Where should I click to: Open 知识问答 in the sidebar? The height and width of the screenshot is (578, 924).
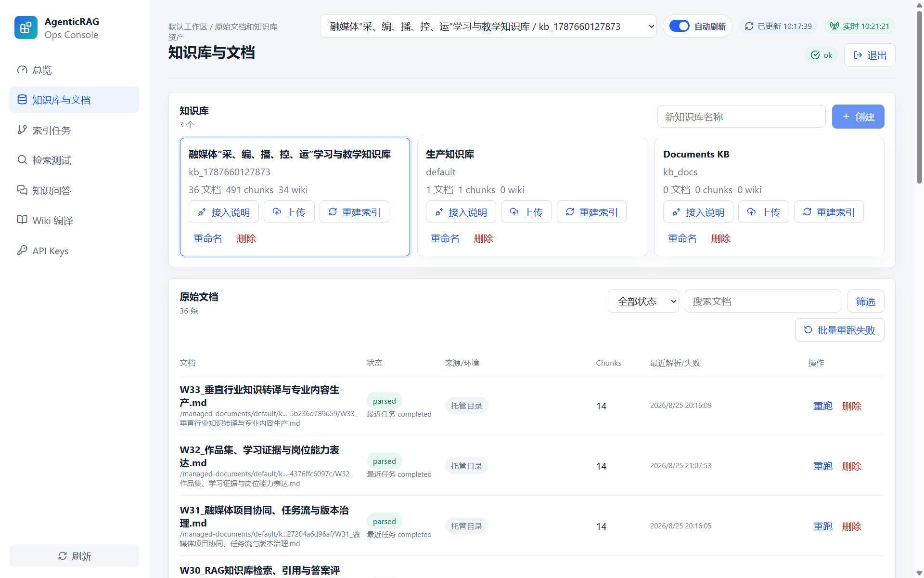74,190
